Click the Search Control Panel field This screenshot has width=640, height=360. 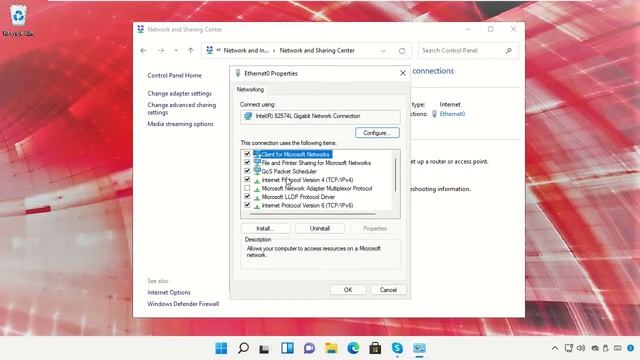[468, 51]
